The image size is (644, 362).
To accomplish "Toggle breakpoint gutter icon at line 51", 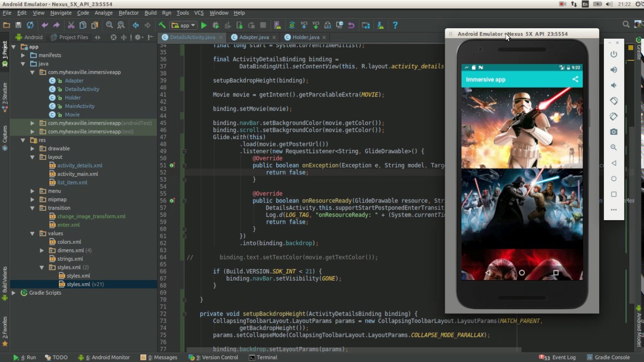I will pyautogui.click(x=172, y=165).
